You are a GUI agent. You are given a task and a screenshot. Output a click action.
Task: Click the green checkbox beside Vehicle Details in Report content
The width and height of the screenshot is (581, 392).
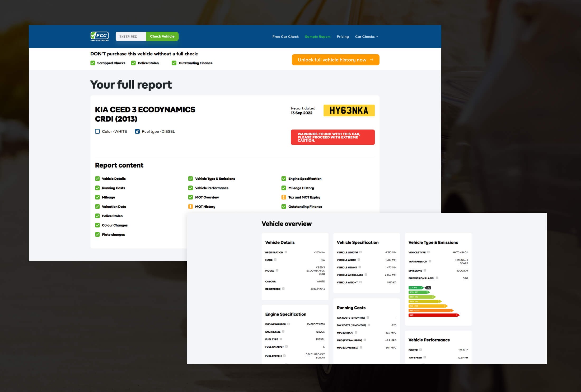tap(97, 179)
